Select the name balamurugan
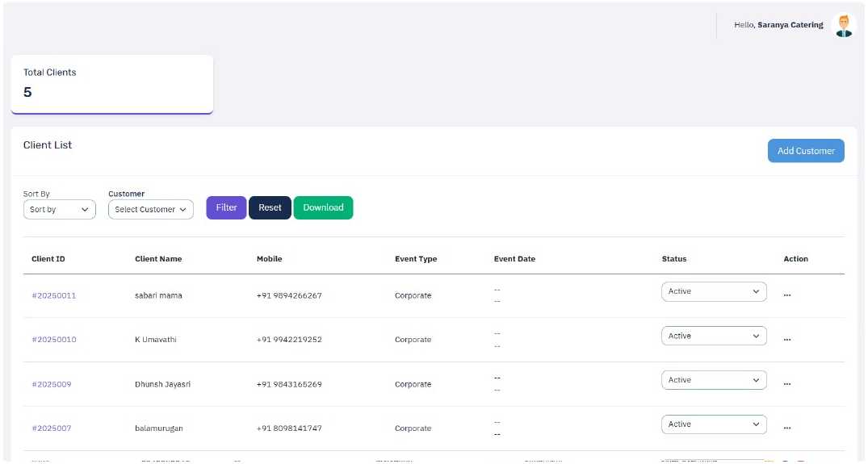Viewport: 868px width, 464px height. point(159,428)
